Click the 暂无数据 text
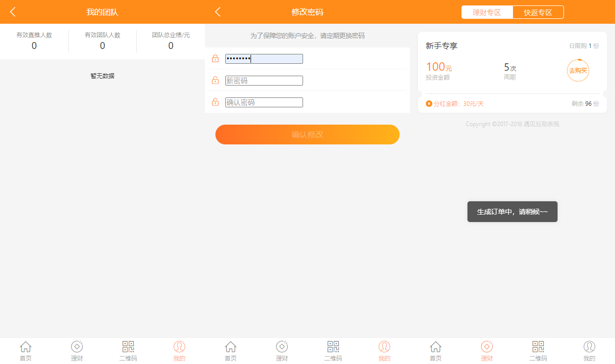Viewport: 615px width, 364px height. [102, 76]
